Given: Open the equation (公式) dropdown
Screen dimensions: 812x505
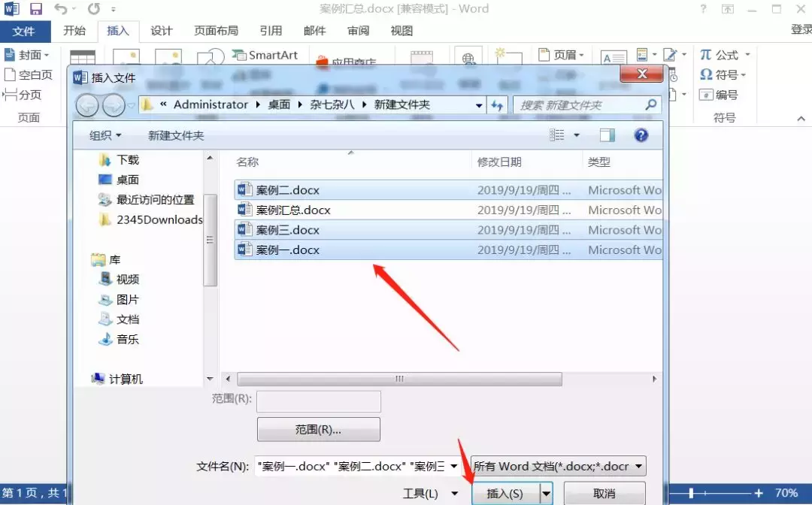Looking at the screenshot, I should click(x=725, y=54).
